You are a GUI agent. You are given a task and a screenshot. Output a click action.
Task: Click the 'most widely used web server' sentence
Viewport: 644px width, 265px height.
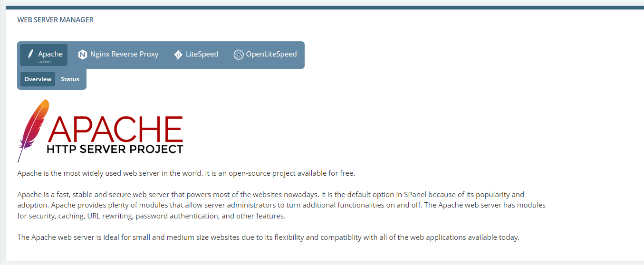pyautogui.click(x=186, y=173)
